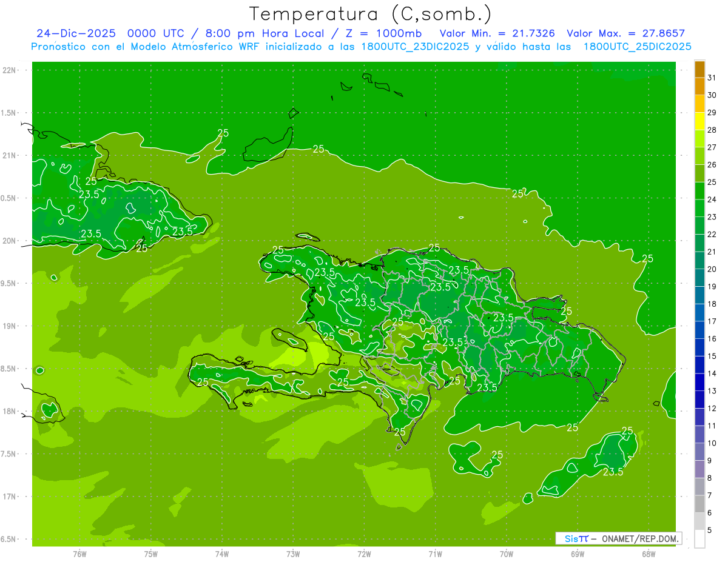Click the "27" color scale value
The width and height of the screenshot is (728, 562).
[x=712, y=147]
